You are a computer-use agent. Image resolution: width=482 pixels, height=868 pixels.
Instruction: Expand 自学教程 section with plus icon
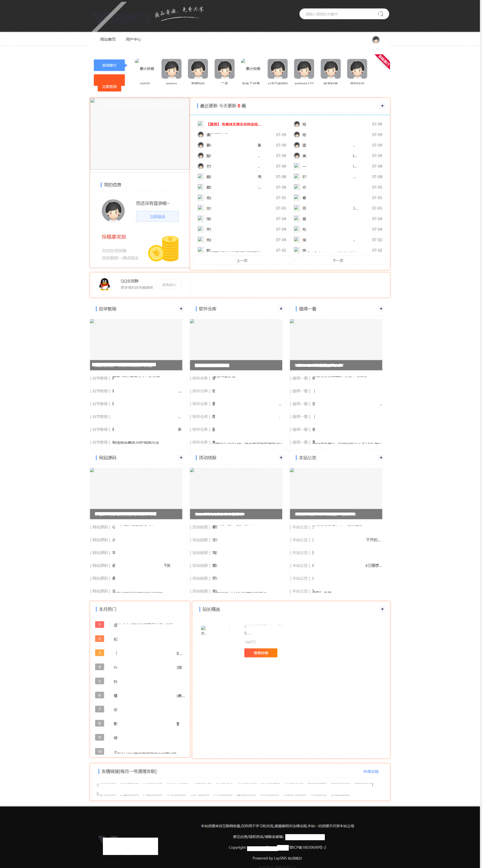181,309
